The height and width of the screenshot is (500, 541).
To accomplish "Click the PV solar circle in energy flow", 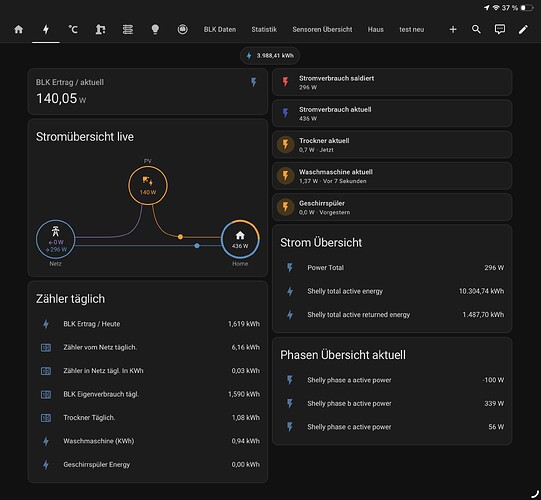I will pos(148,186).
